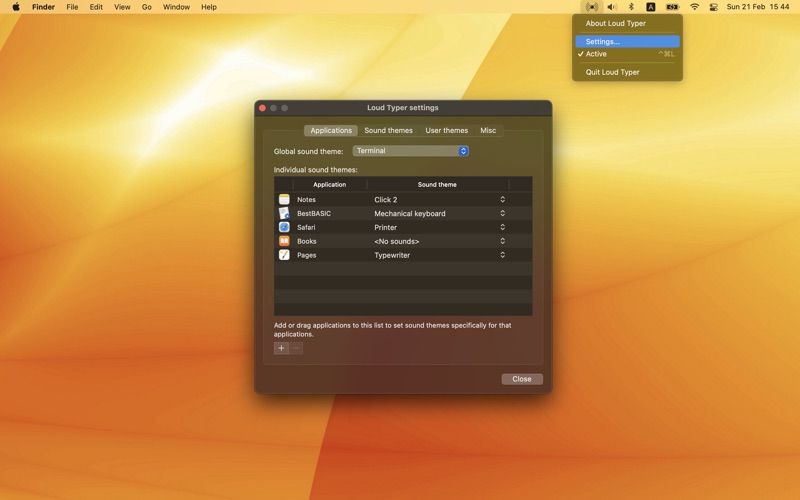Change the sound theme for Notes
The height and width of the screenshot is (500, 800).
[439, 199]
